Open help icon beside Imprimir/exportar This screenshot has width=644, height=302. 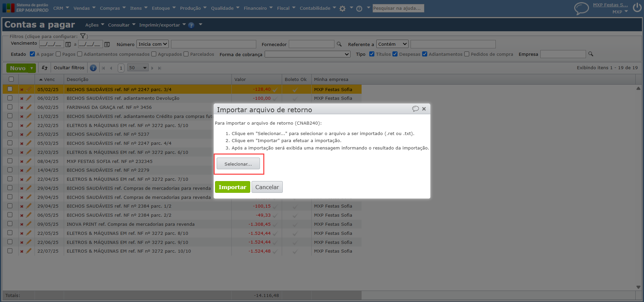tap(191, 25)
